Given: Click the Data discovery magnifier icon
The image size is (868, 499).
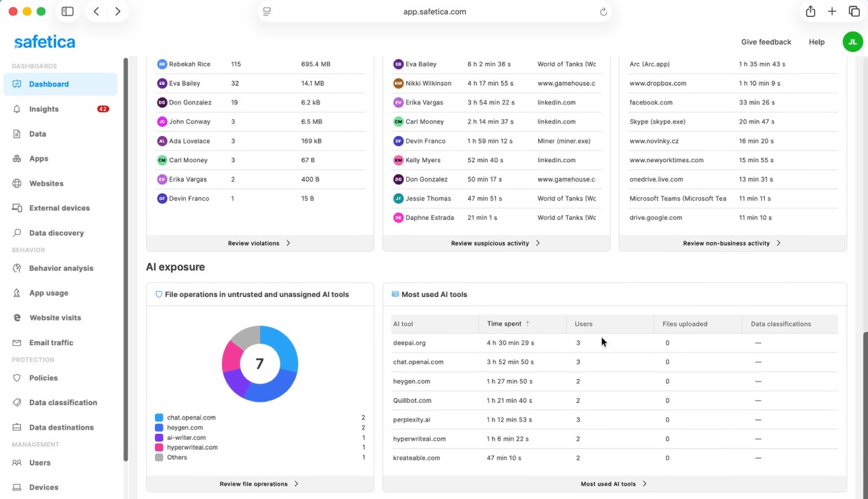Looking at the screenshot, I should (x=17, y=233).
